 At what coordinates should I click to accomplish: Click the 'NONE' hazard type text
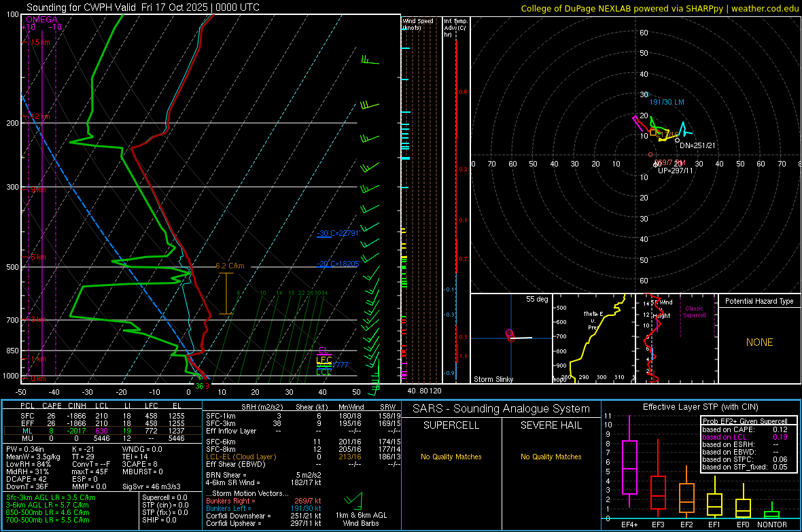[x=759, y=342]
